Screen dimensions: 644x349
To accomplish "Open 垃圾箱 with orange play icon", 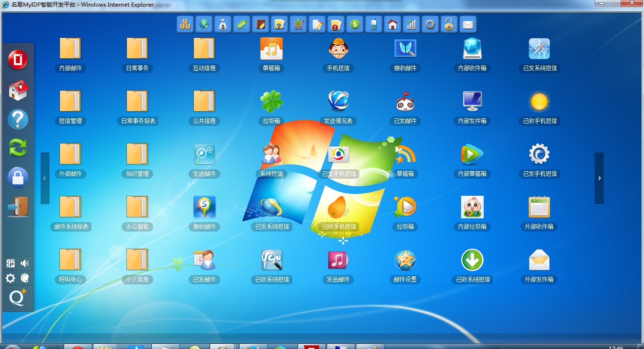I will click(x=405, y=207).
